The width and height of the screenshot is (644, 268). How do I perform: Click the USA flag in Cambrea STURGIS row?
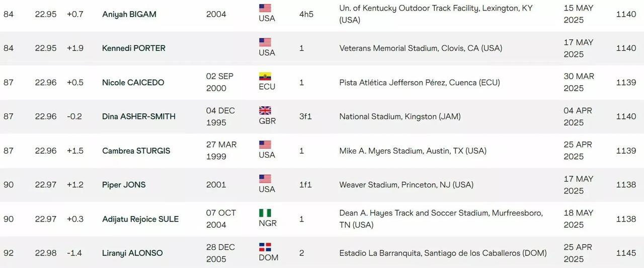point(265,145)
